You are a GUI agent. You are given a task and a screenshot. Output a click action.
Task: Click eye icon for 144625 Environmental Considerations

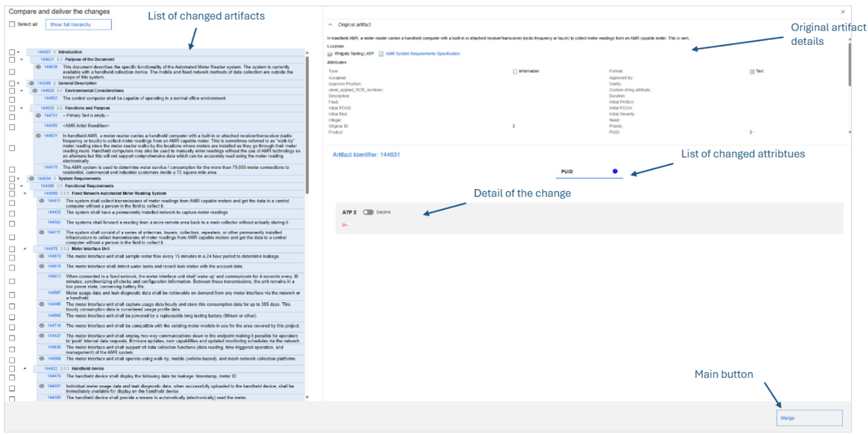coord(34,91)
